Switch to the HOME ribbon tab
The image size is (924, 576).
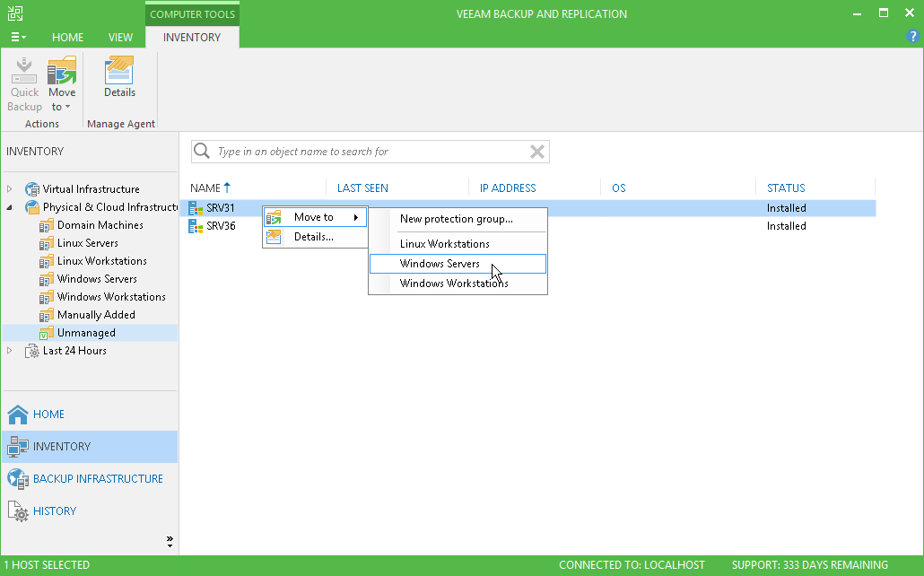[x=68, y=37]
